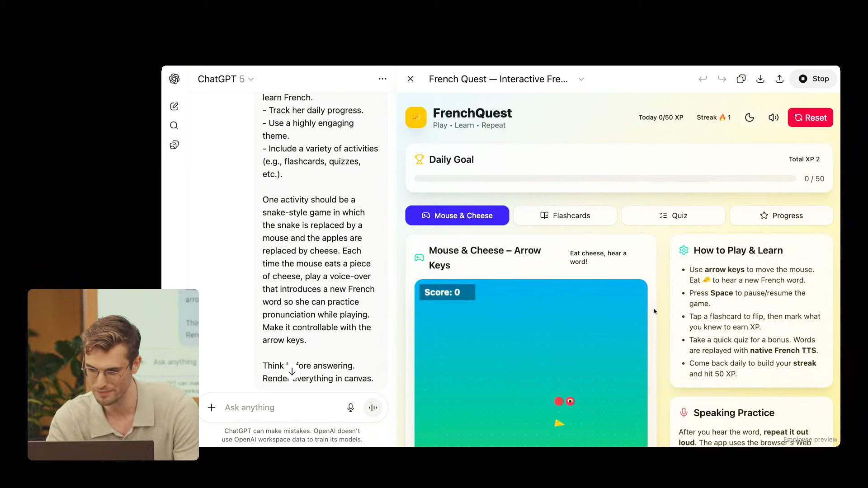Open search chats magnifier icon

(174, 126)
